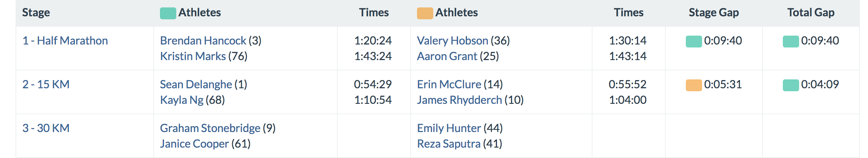View Erin McClure's profile
Image resolution: width=868 pixels, height=158 pixels.
(x=449, y=84)
